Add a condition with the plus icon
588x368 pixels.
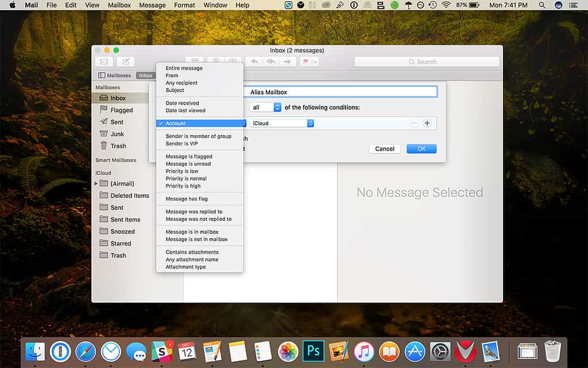(x=427, y=123)
